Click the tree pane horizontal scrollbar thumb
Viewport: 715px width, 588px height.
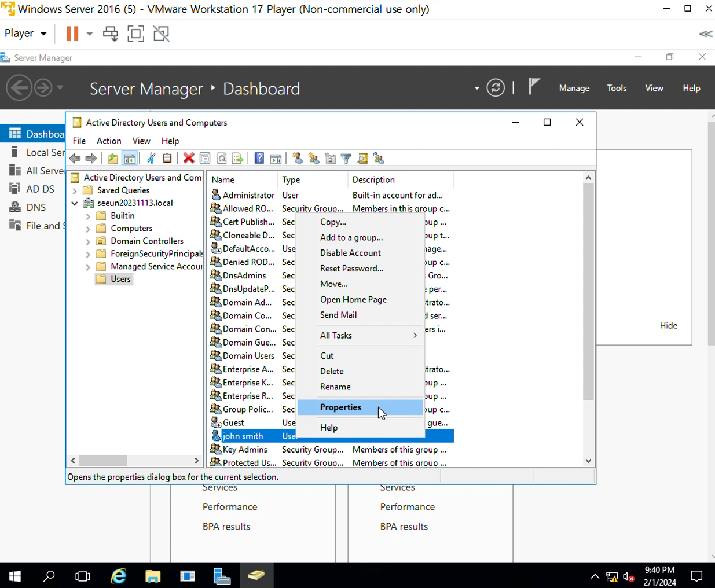[x=103, y=461]
